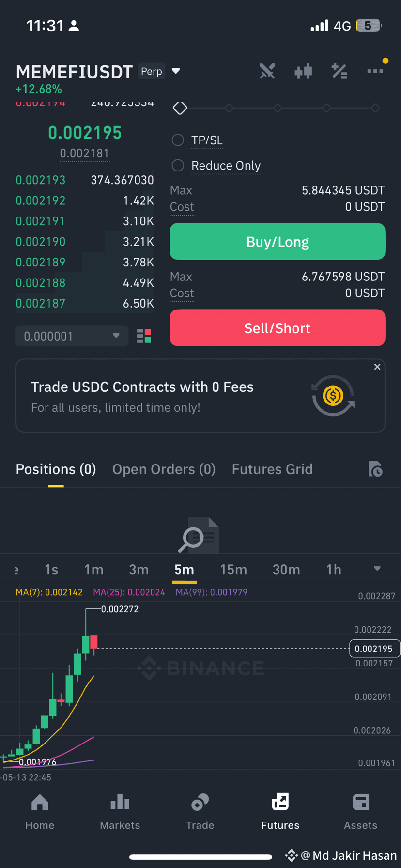Open the candlestick chart icon in header
Image resolution: width=401 pixels, height=868 pixels.
coord(303,72)
